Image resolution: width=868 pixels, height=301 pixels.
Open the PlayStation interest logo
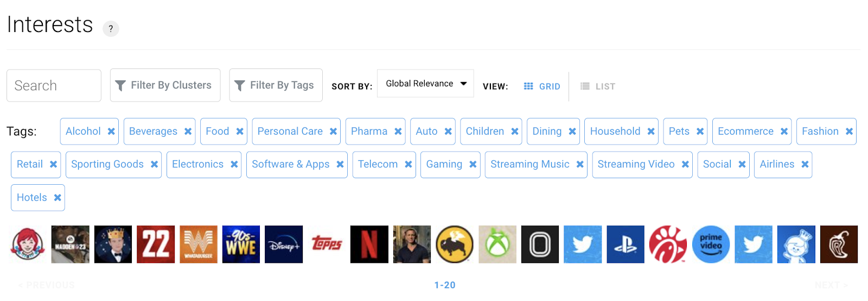(x=626, y=244)
